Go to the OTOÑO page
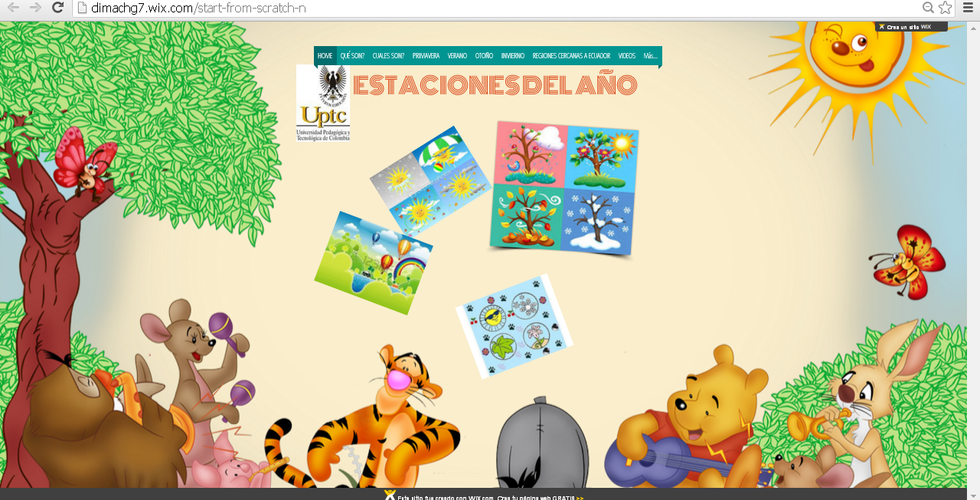The image size is (980, 500). click(x=484, y=56)
